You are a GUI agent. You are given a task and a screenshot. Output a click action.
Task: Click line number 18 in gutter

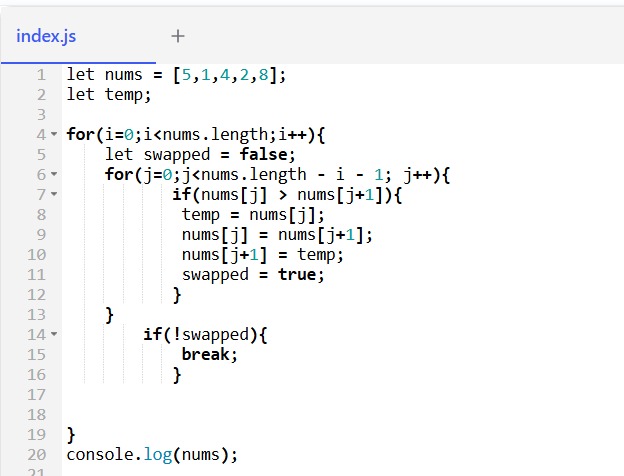point(37,415)
